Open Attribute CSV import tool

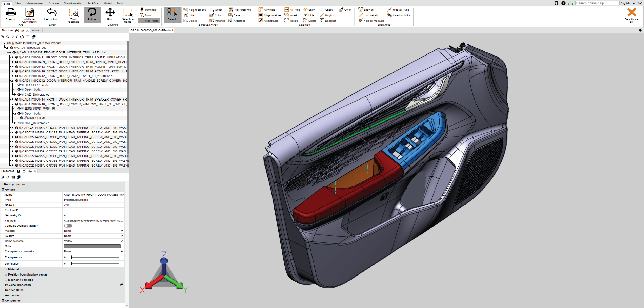(x=29, y=13)
